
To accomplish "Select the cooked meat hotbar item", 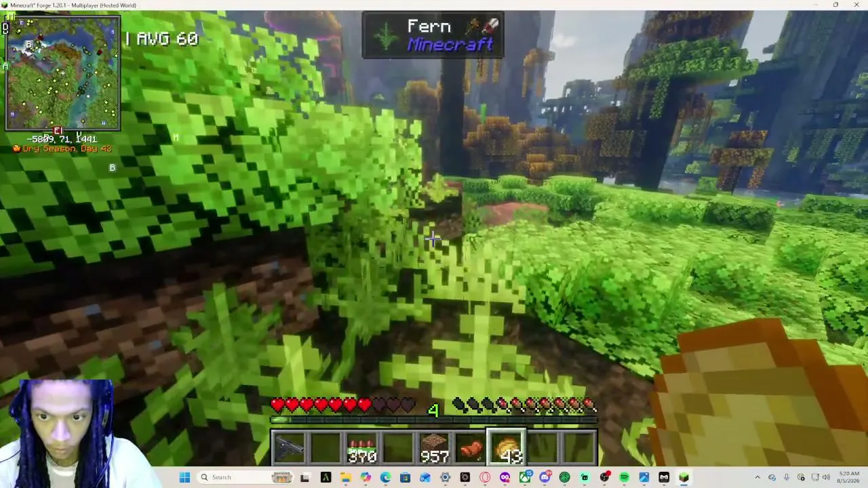I will [x=471, y=449].
